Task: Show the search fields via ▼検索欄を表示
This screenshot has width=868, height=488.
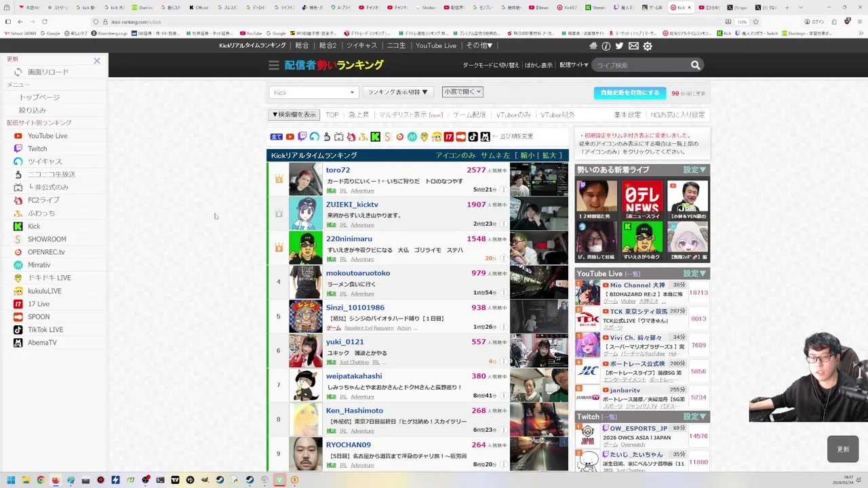Action: click(x=294, y=115)
